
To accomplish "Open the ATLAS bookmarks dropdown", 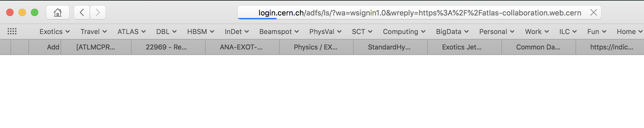I will 132,32.
